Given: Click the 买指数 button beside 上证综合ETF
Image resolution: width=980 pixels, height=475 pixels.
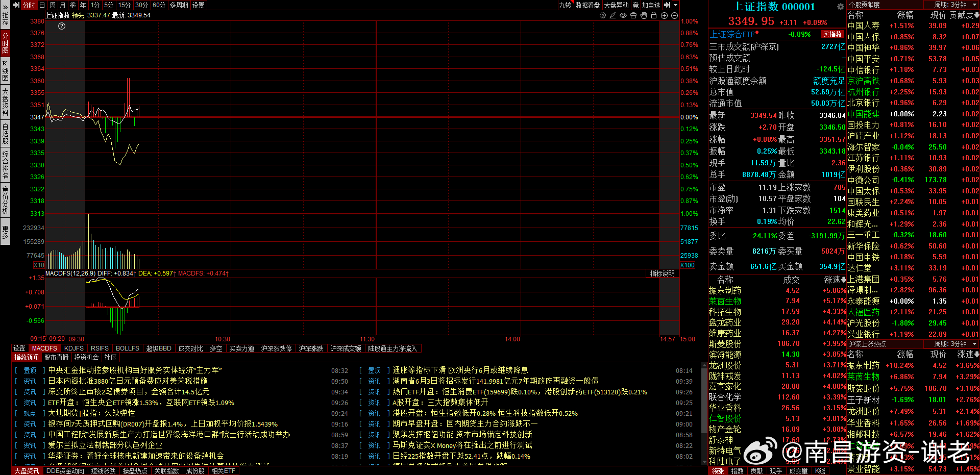Looking at the screenshot, I should (832, 34).
